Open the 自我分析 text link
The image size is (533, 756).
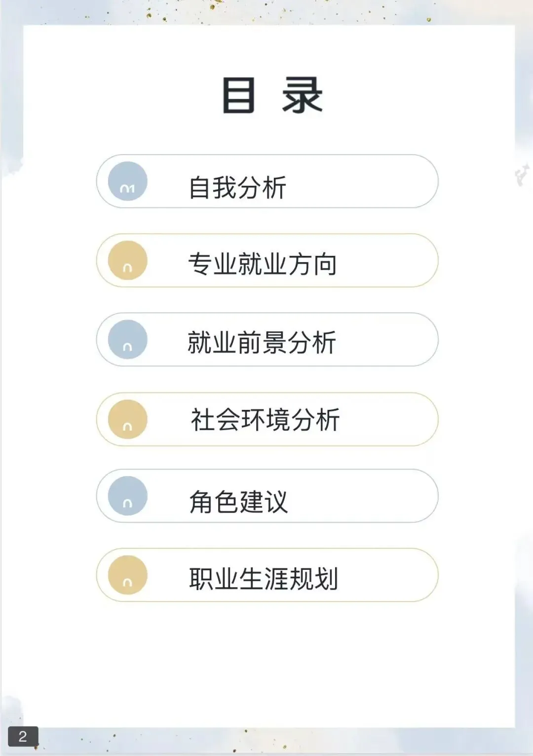point(237,188)
